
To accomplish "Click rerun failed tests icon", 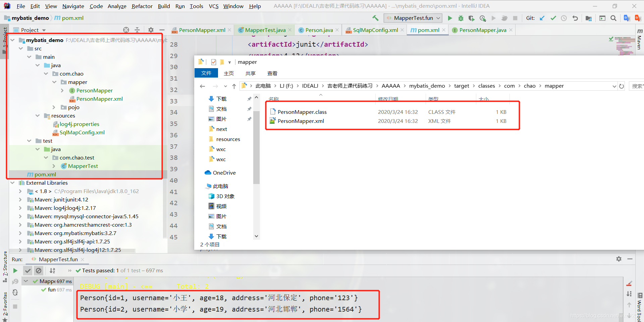I will [x=15, y=281].
